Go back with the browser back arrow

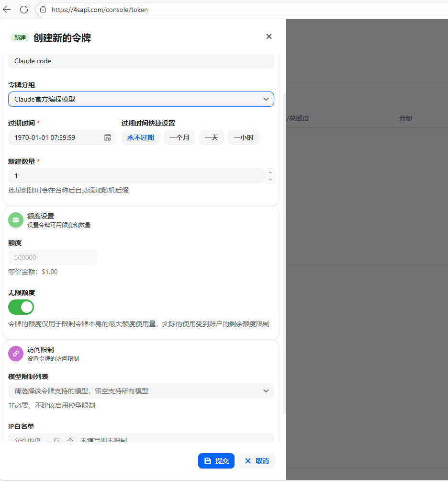[x=6, y=10]
